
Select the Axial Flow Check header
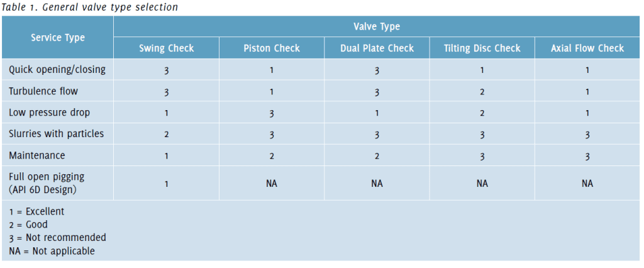pyautogui.click(x=587, y=48)
